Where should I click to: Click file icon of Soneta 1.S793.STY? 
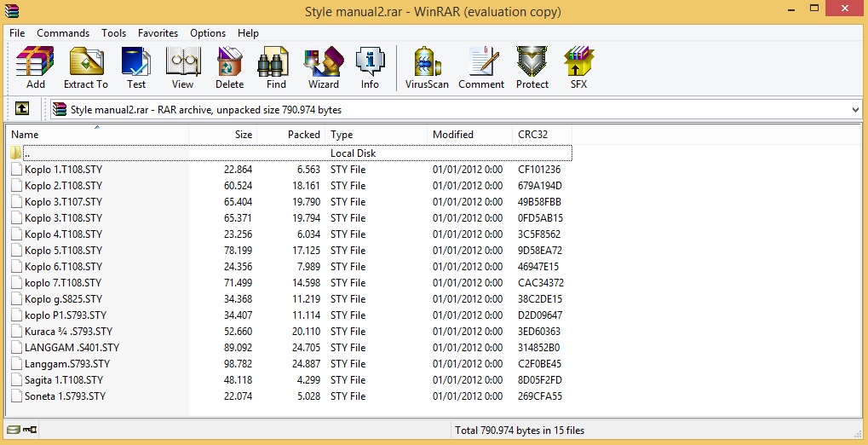(x=16, y=396)
